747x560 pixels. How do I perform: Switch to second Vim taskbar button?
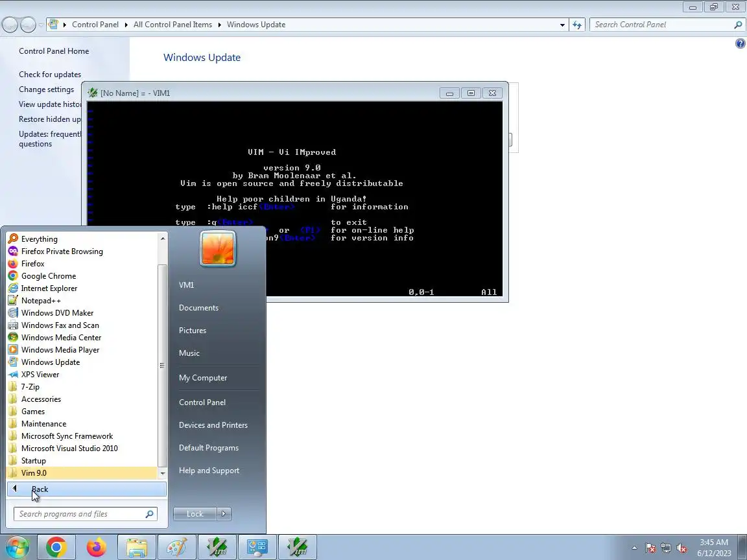click(297, 547)
